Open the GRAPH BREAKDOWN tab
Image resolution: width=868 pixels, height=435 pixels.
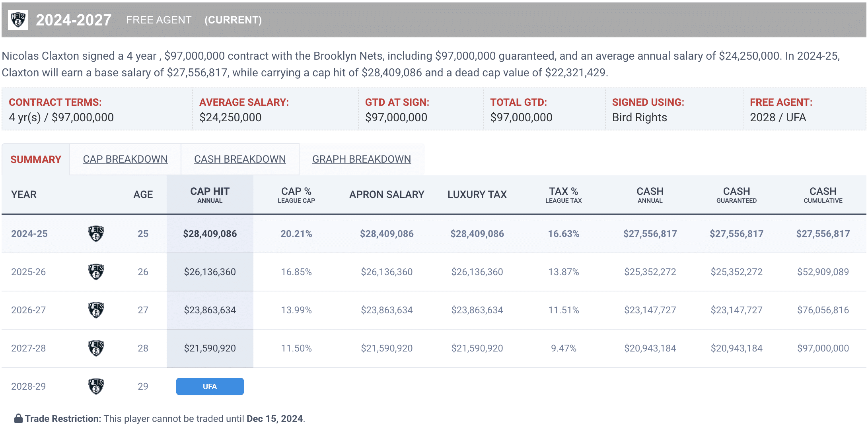(x=362, y=159)
